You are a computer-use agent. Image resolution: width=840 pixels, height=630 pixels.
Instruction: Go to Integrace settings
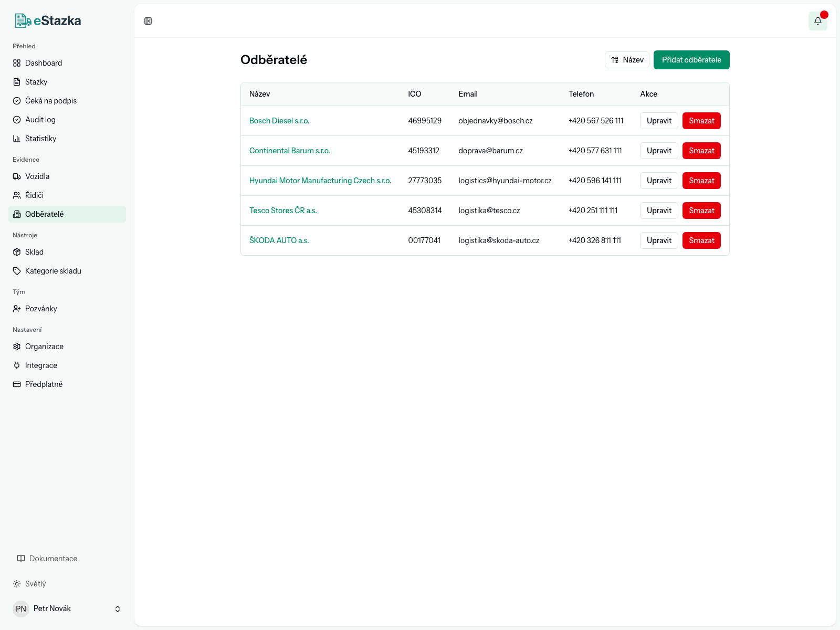(67, 365)
